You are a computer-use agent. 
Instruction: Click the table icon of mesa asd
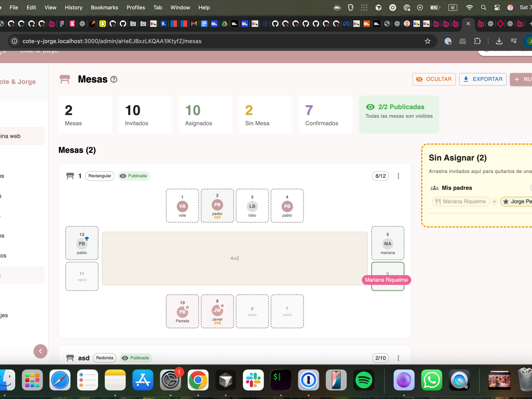click(70, 358)
